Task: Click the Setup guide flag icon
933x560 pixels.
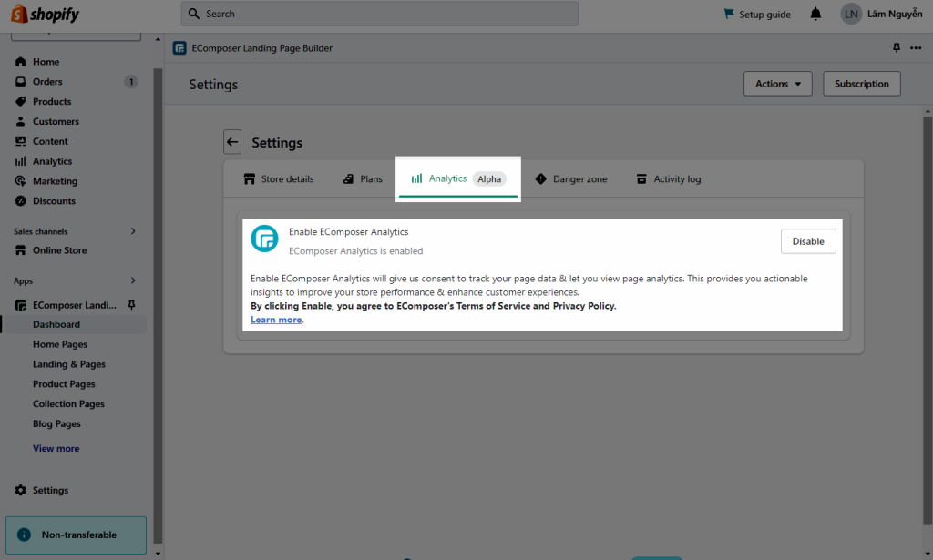Action: 729,14
